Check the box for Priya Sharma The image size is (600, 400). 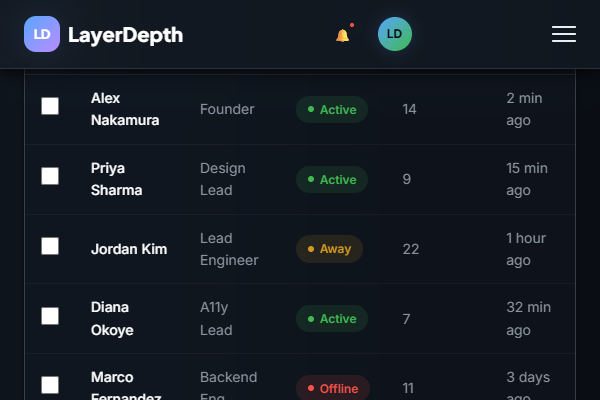click(50, 176)
